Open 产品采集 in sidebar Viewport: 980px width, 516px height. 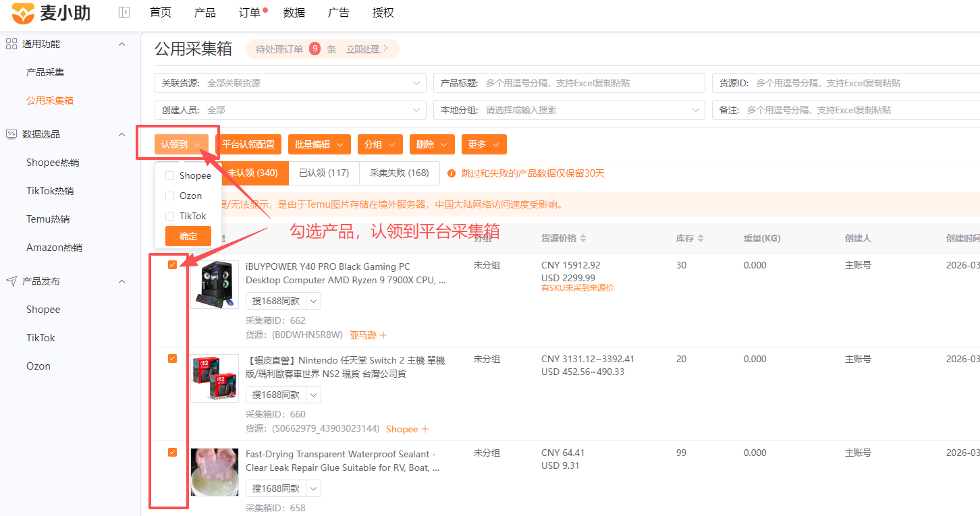45,72
